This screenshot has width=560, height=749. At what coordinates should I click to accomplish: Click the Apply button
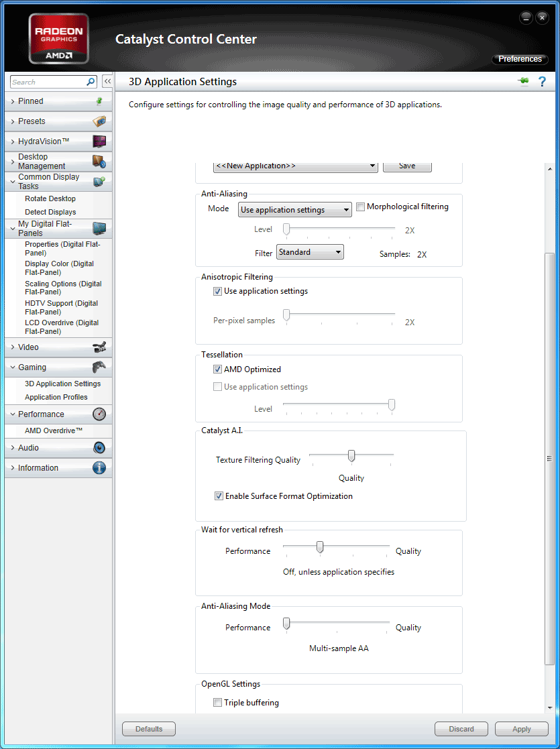click(x=521, y=729)
